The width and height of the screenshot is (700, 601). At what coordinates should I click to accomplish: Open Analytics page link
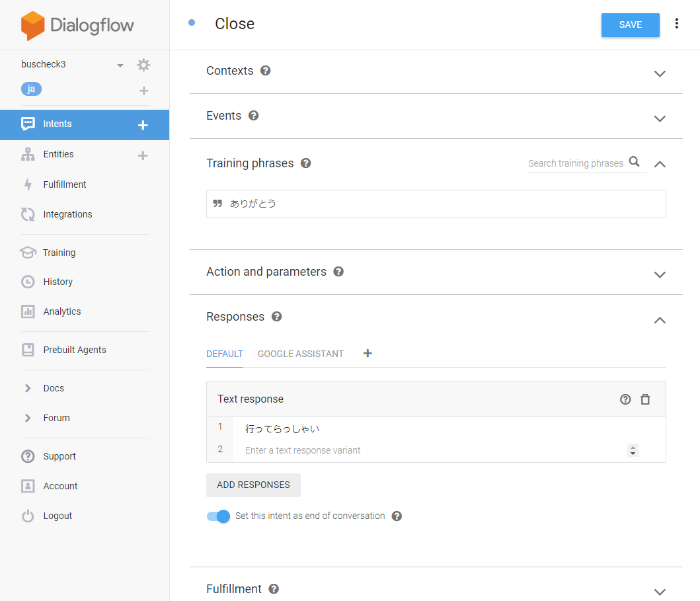[62, 311]
